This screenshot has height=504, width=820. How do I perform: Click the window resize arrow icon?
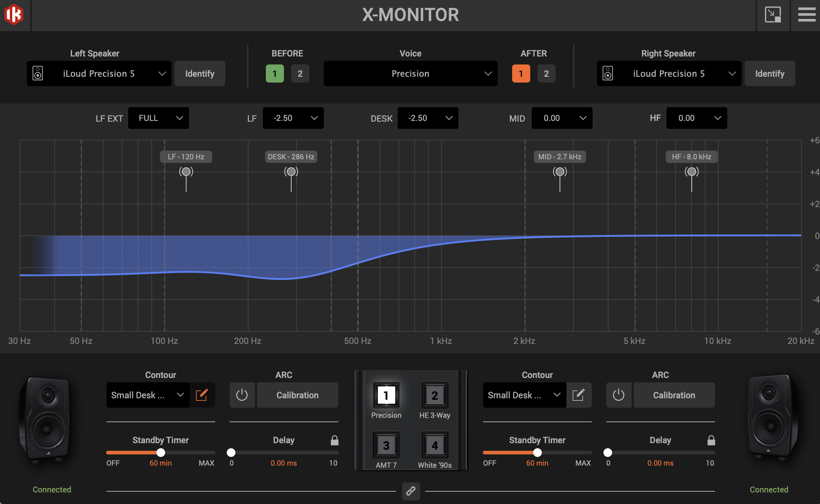click(x=773, y=15)
